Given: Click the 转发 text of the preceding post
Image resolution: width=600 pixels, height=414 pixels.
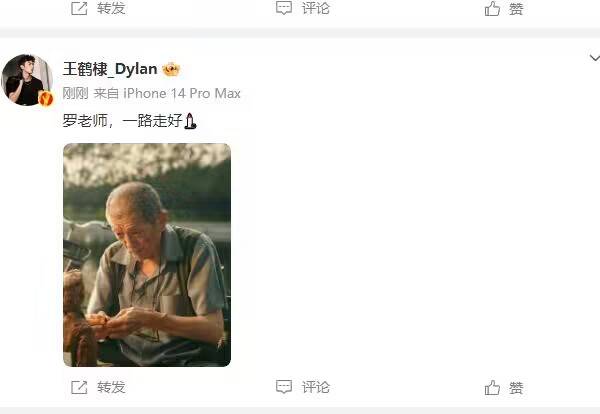Looking at the screenshot, I should tap(111, 8).
